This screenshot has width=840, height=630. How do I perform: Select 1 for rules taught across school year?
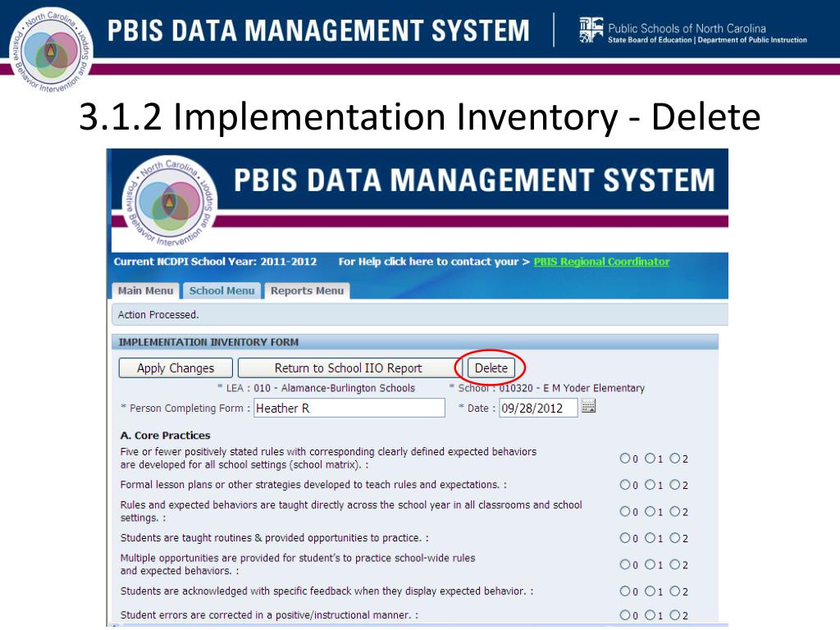pyautogui.click(x=650, y=511)
